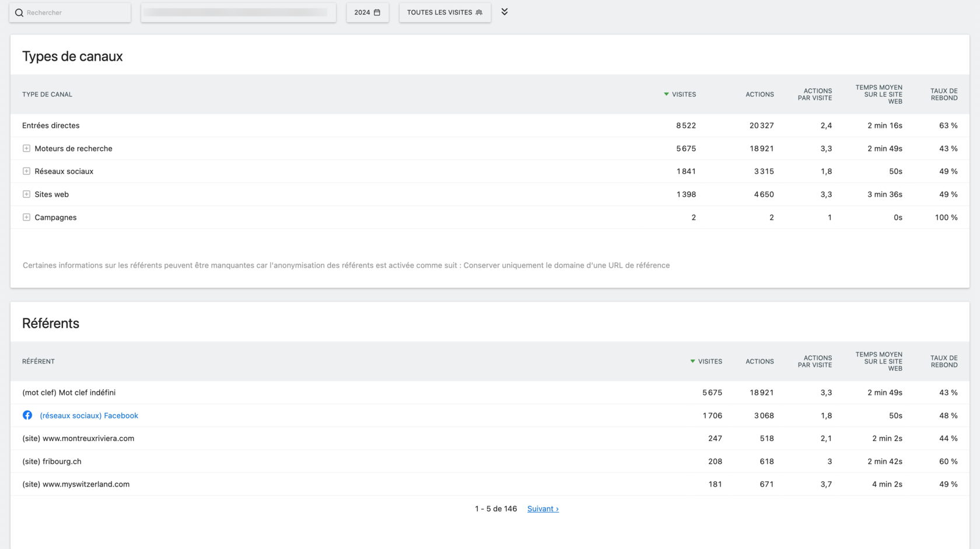Click the blurred site selector box
Image resolution: width=980 pixels, height=549 pixels.
238,12
